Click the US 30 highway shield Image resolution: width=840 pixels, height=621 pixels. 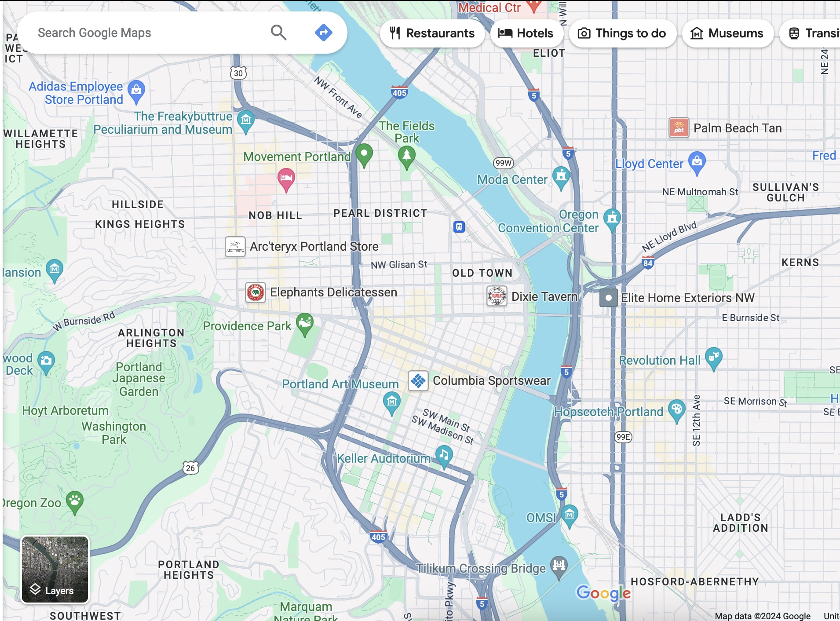238,73
